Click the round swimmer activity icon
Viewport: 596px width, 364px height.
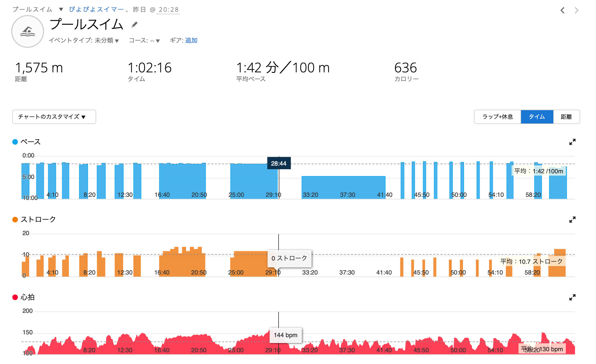pos(28,31)
